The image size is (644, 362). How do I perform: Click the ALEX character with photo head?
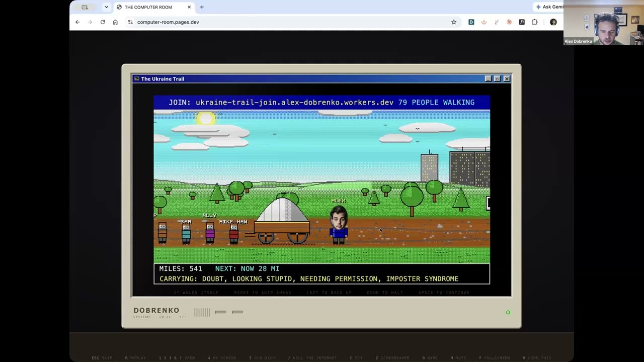pos(339,224)
